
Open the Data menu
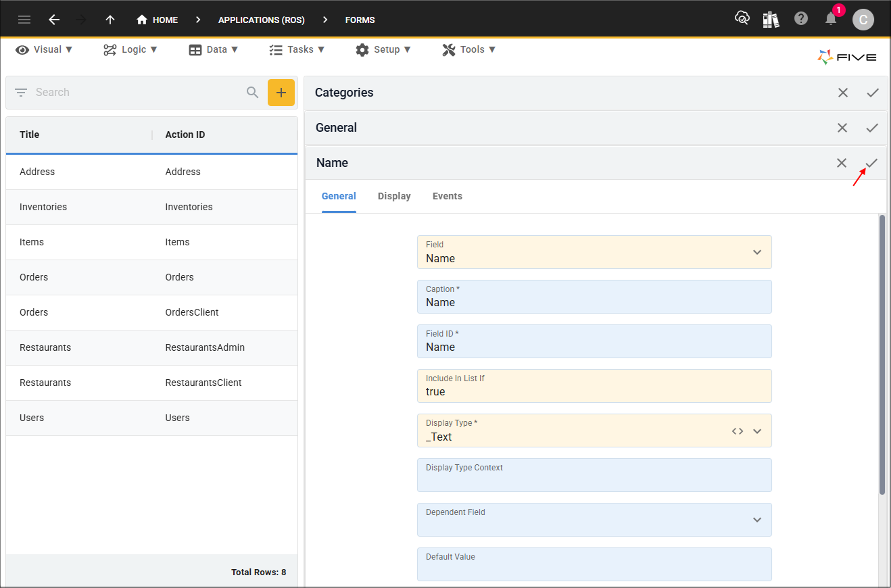pos(214,49)
